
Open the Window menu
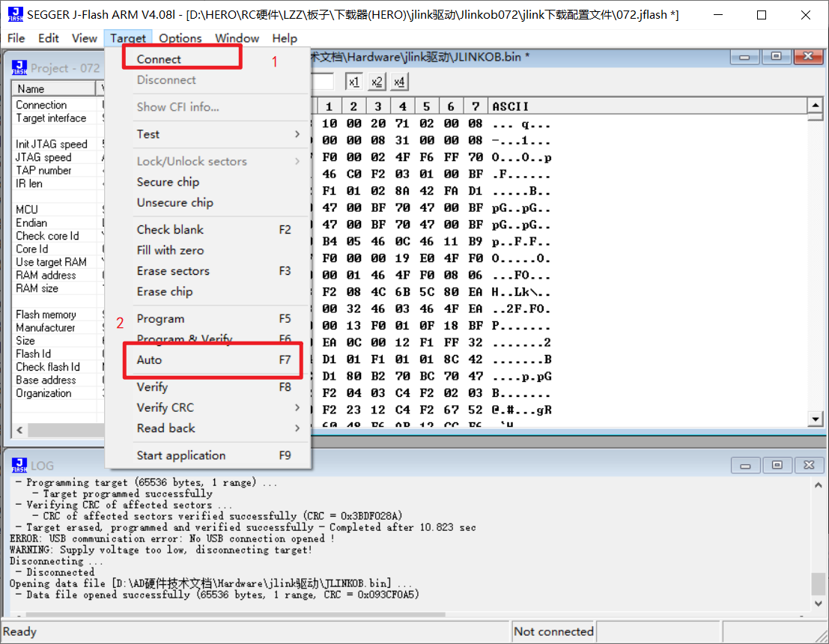click(x=237, y=38)
